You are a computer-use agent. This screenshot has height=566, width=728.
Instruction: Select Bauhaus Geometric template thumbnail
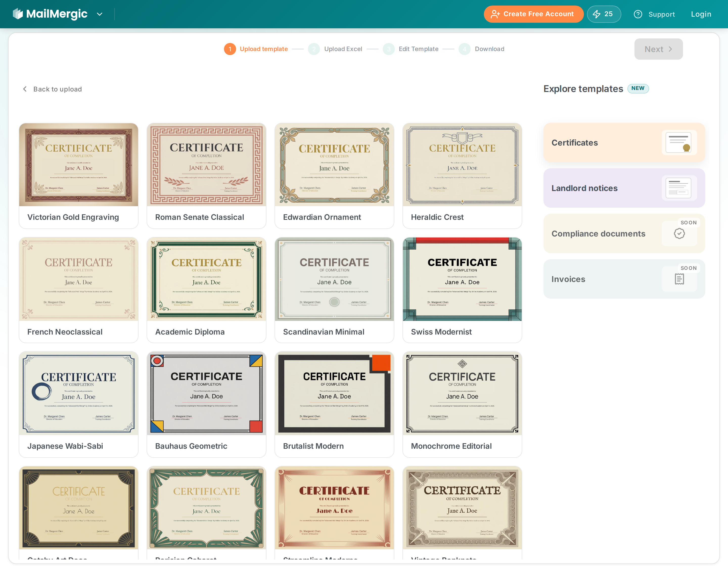point(206,393)
